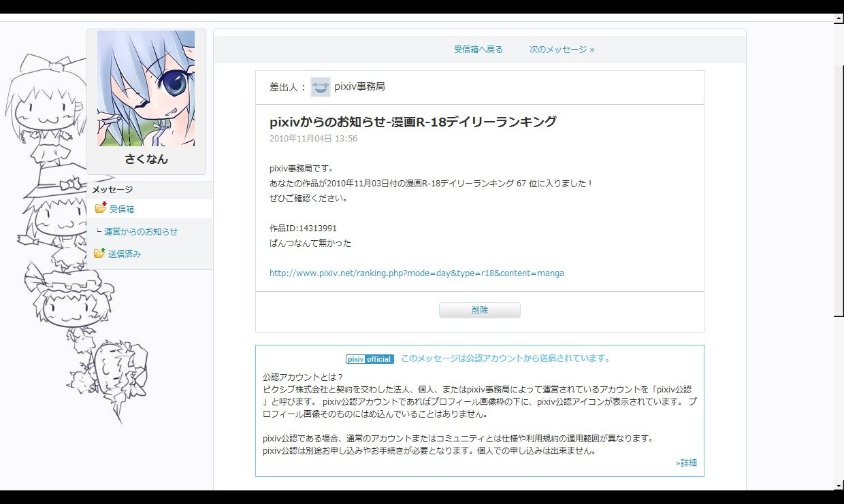Click the 公認アカウントとは？ text

(x=303, y=377)
